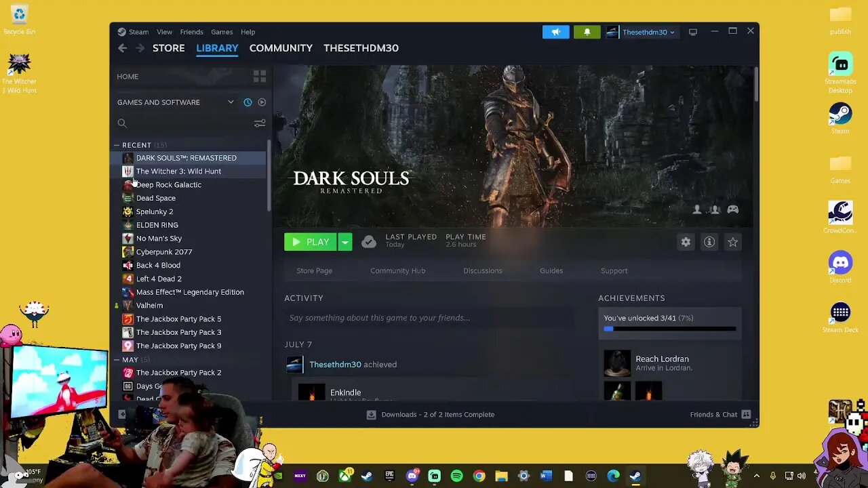Open the THESETHDM30 profile section

(x=361, y=48)
